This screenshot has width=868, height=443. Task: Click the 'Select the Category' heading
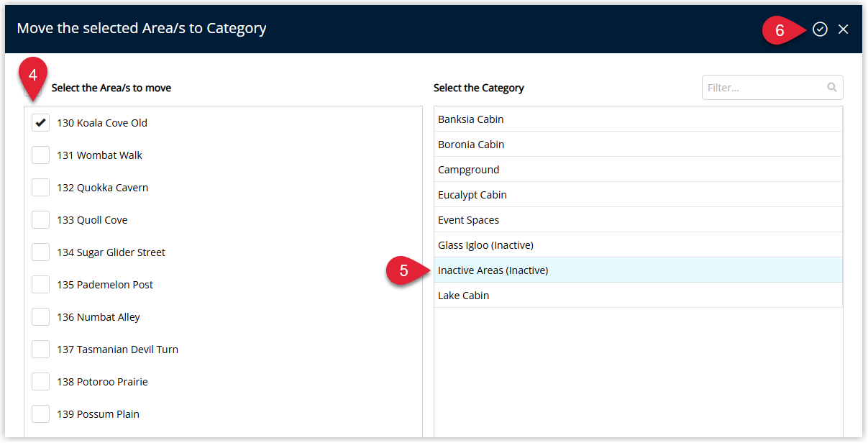coord(479,88)
